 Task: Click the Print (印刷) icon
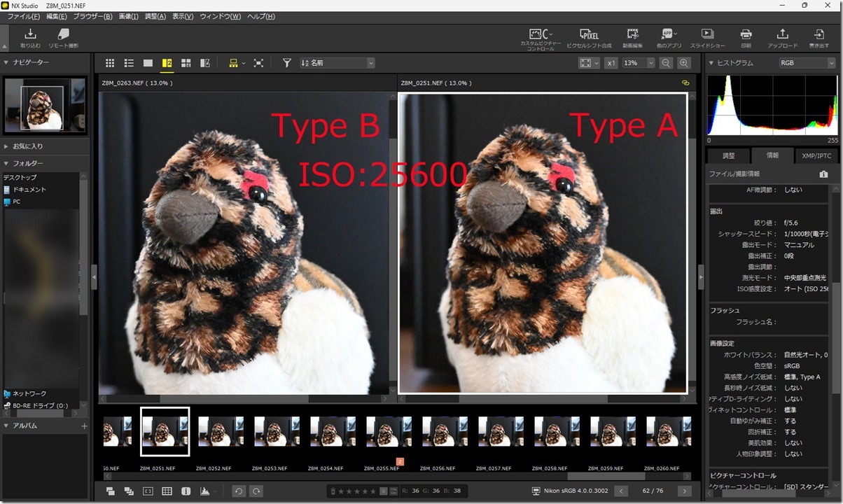point(746,38)
